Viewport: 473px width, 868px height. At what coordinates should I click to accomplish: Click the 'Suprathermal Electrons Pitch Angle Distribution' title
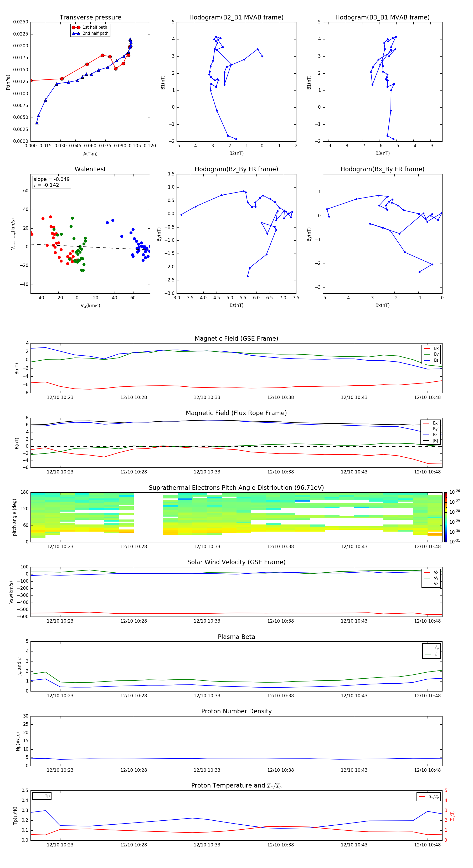point(236,488)
